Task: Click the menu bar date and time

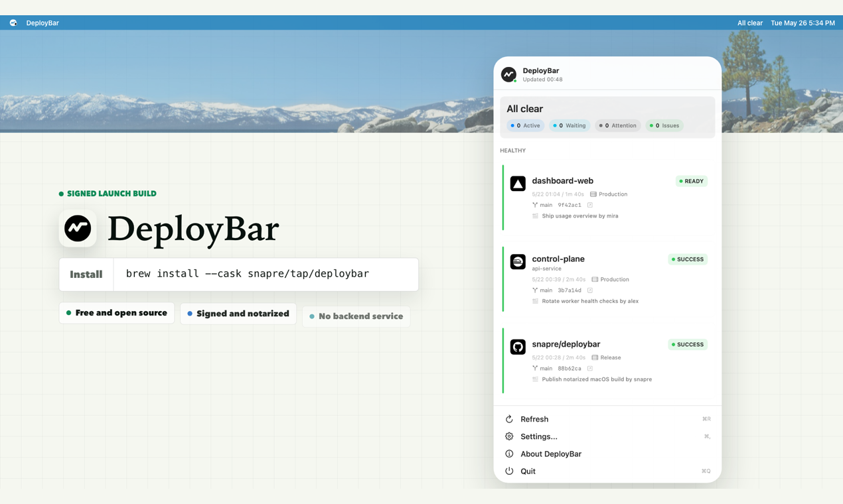Action: coord(803,23)
